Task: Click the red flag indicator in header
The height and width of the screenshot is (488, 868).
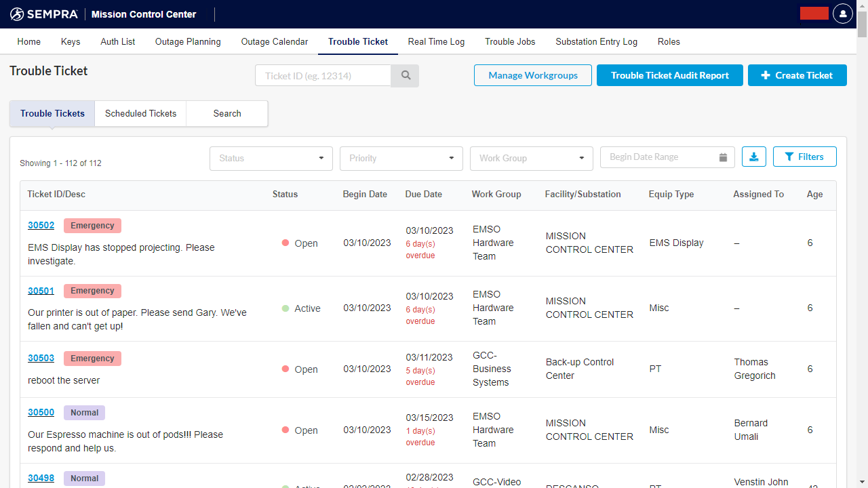Action: point(814,14)
